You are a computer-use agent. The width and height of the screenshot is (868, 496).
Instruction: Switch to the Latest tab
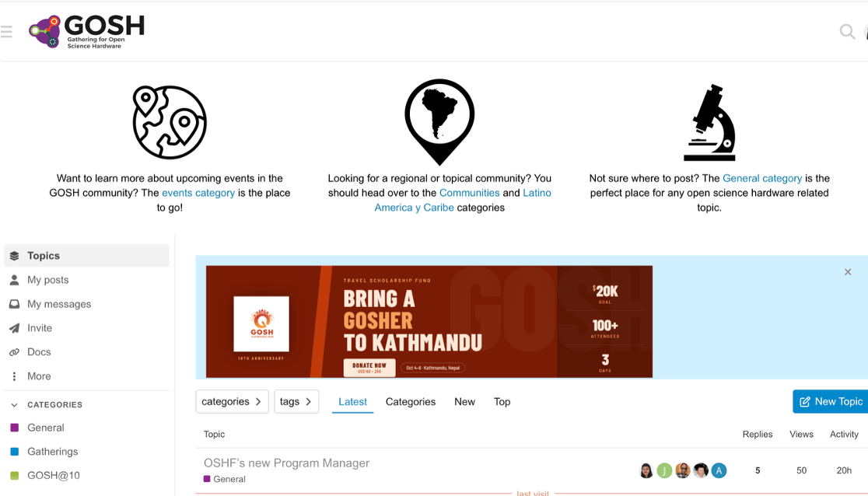tap(352, 402)
